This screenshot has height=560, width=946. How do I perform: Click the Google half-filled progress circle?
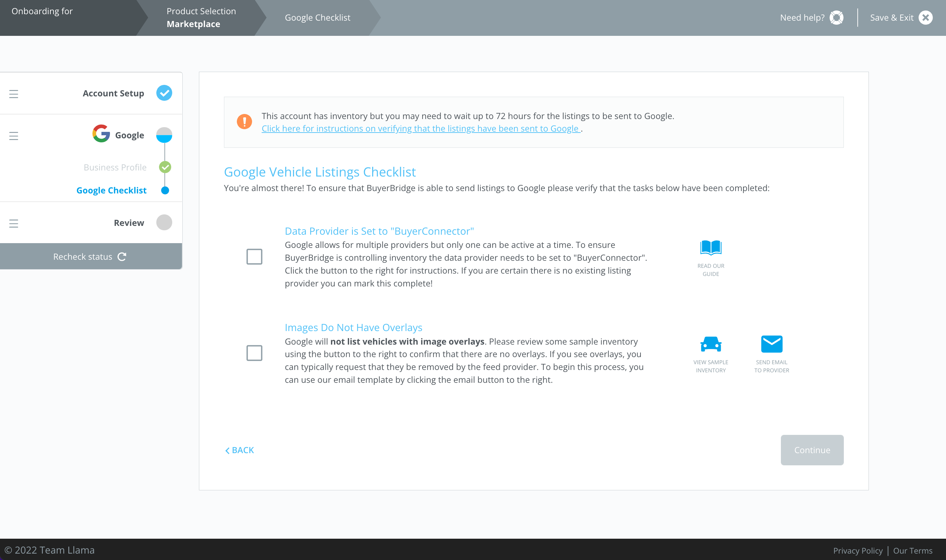[x=164, y=135]
